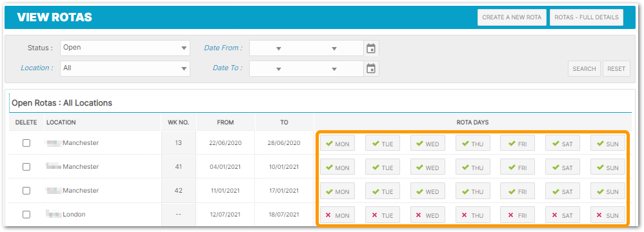Viewport: 644px width, 232px height.
Task: Click the Location filter label
Action: tap(37, 68)
